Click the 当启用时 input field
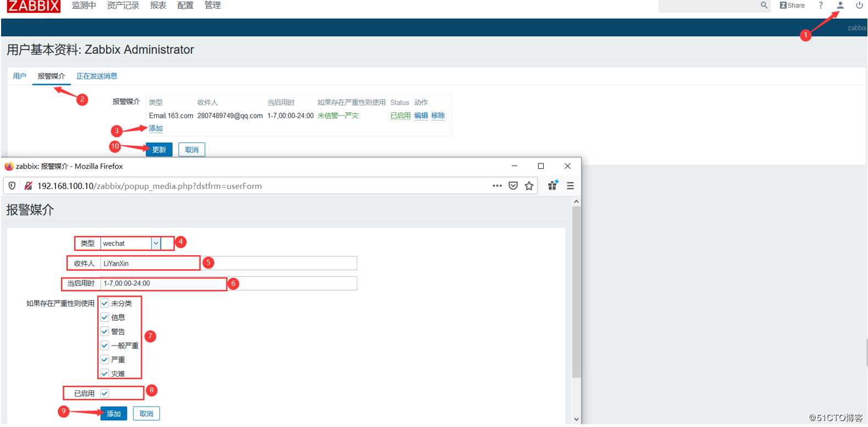 pos(229,283)
